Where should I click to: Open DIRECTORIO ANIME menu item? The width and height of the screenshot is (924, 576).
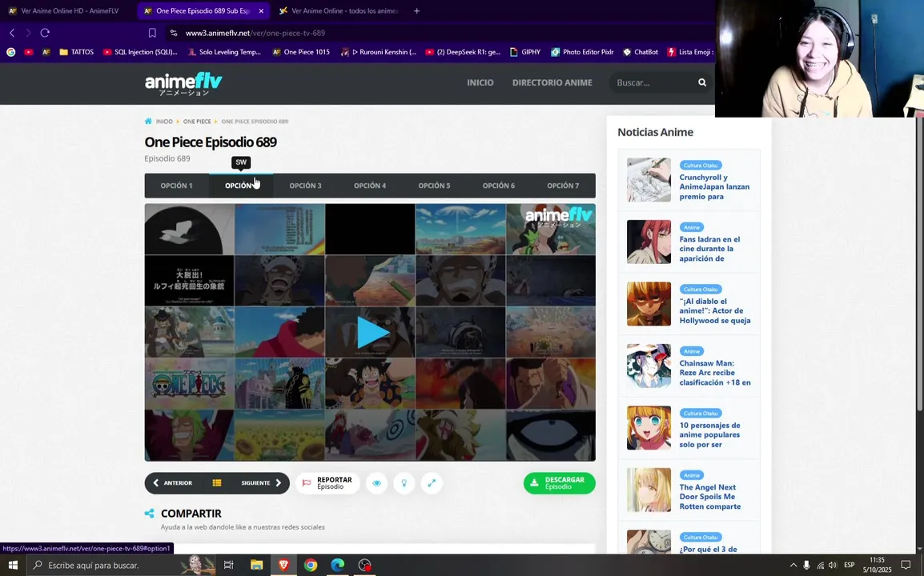coord(552,82)
